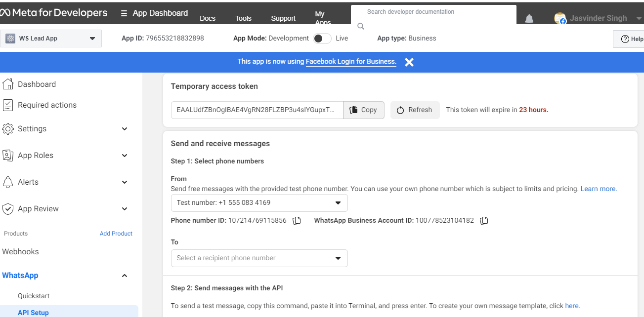Expand the Settings sidebar section

tap(125, 129)
